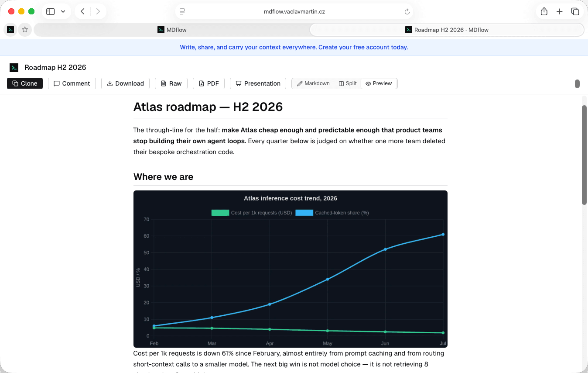The height and width of the screenshot is (373, 588).
Task: Open the sidebar options dropdown chevron
Action: tap(63, 11)
